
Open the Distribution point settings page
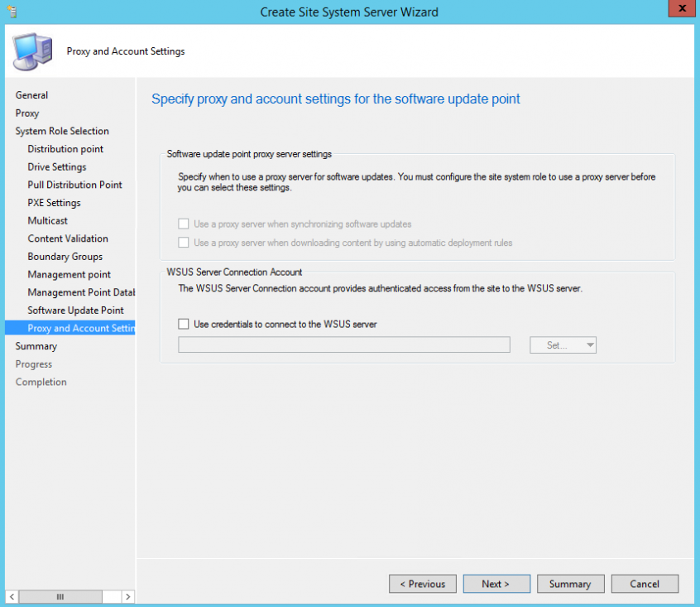coord(65,149)
